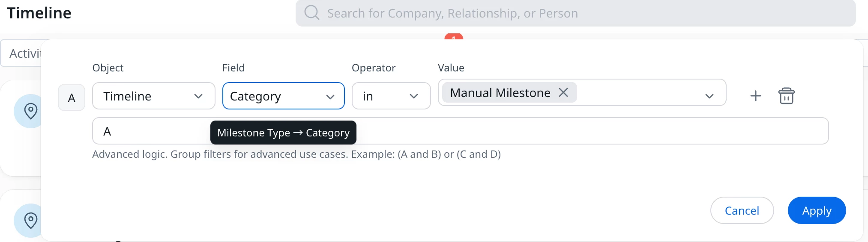The image size is (868, 242).
Task: Open the 'in' operator dropdown
Action: 391,96
